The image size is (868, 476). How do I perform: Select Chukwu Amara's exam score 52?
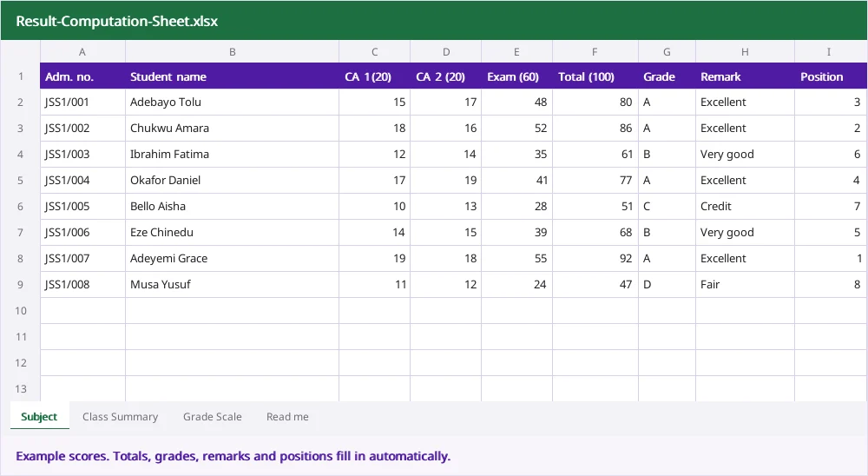(x=516, y=128)
